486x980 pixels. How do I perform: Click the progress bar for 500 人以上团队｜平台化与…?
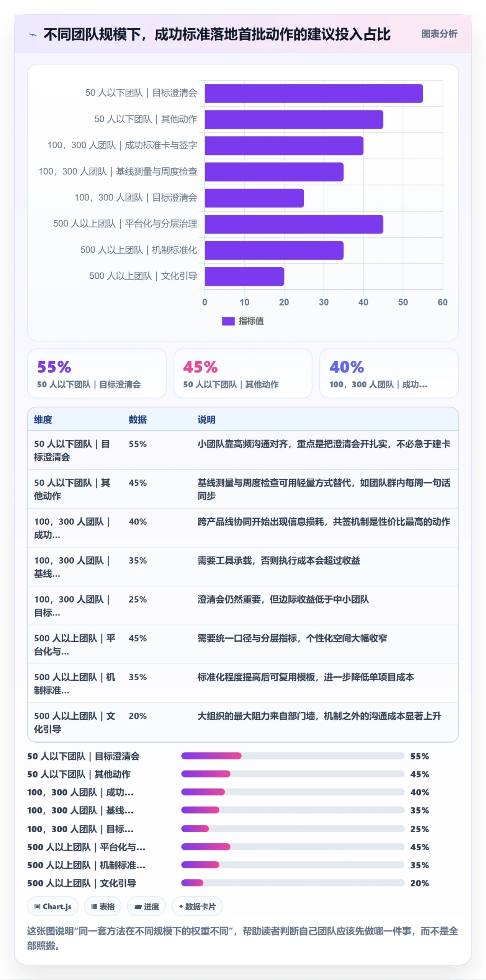pyautogui.click(x=293, y=847)
